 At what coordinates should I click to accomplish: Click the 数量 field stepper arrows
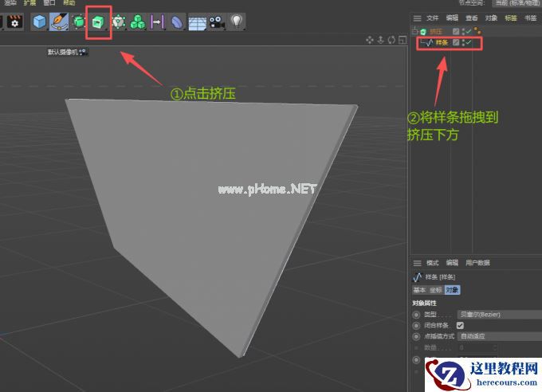click(x=495, y=347)
